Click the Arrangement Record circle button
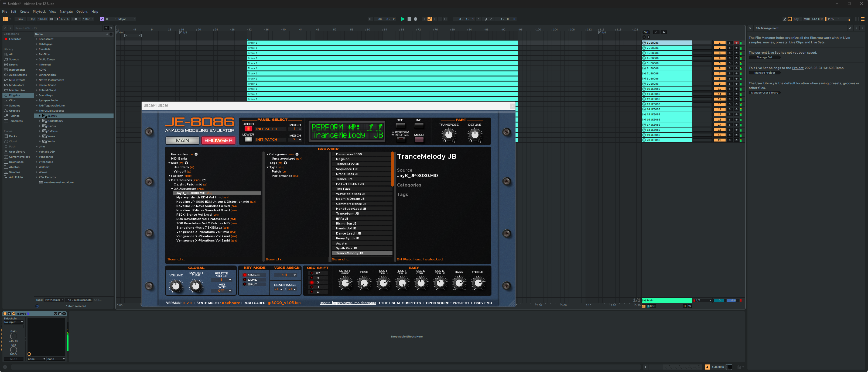 click(x=415, y=19)
